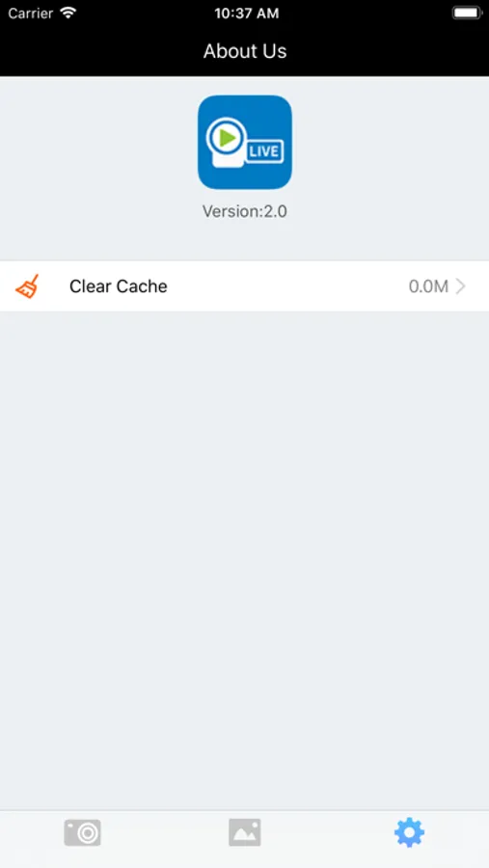Tap the 10:37 AM clock

coord(247,14)
